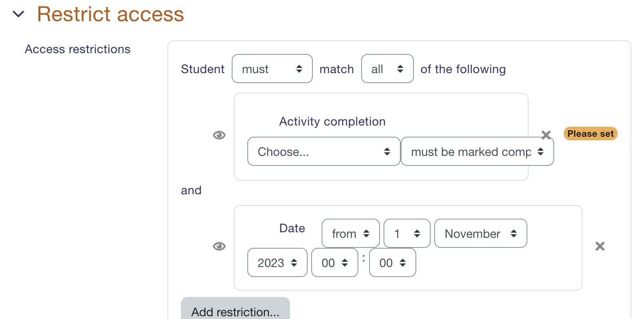The image size is (644, 319).
Task: Collapse the Restrict access section chevron
Action: 18,14
